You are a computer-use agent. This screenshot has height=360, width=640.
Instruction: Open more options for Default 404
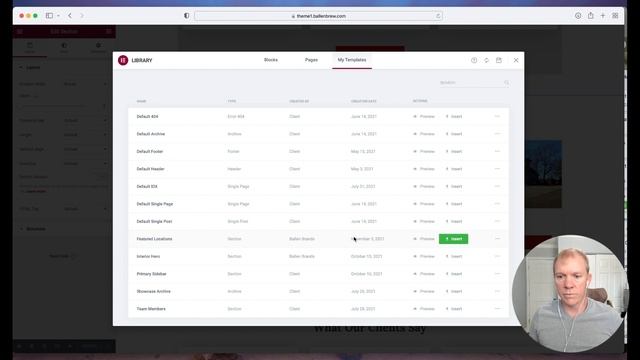pos(497,116)
